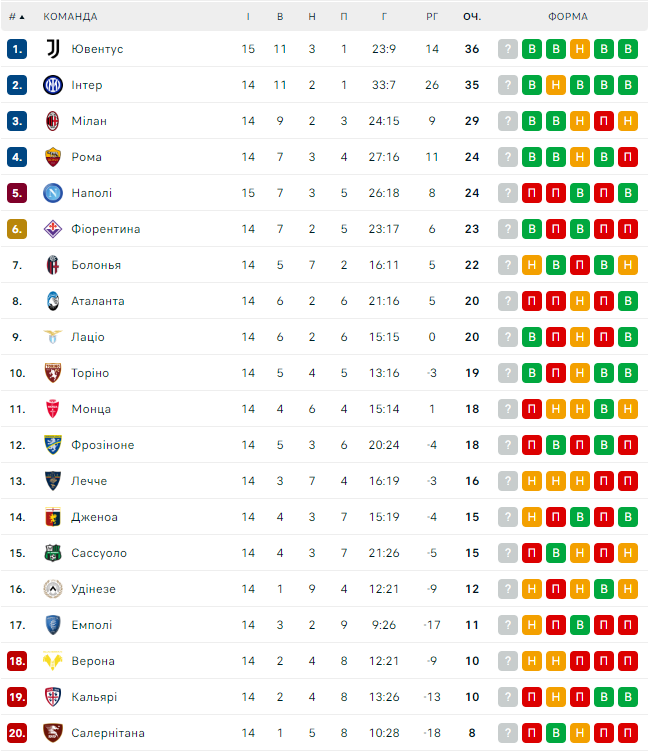Click the Inter club logo

53,85
